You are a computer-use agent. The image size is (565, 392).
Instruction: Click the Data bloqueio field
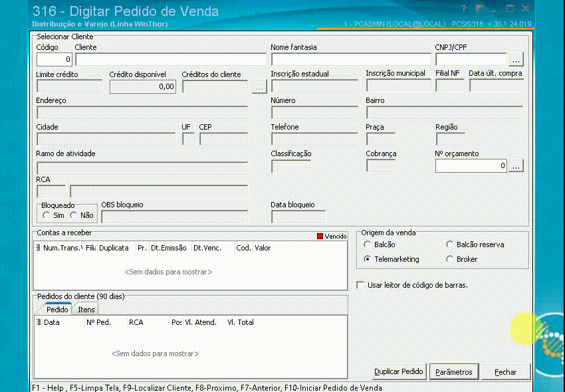click(x=298, y=217)
